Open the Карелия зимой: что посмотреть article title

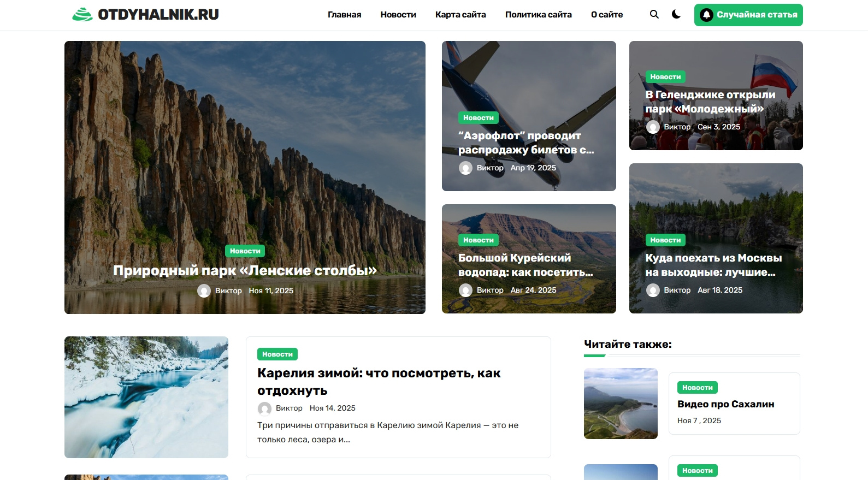point(379,382)
